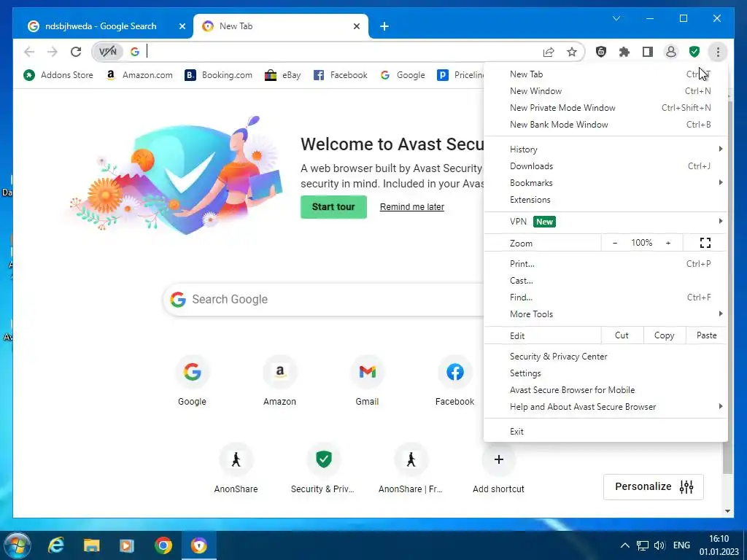Open the Privacy Guard shield extension icon
The height and width of the screenshot is (560, 747).
click(601, 52)
